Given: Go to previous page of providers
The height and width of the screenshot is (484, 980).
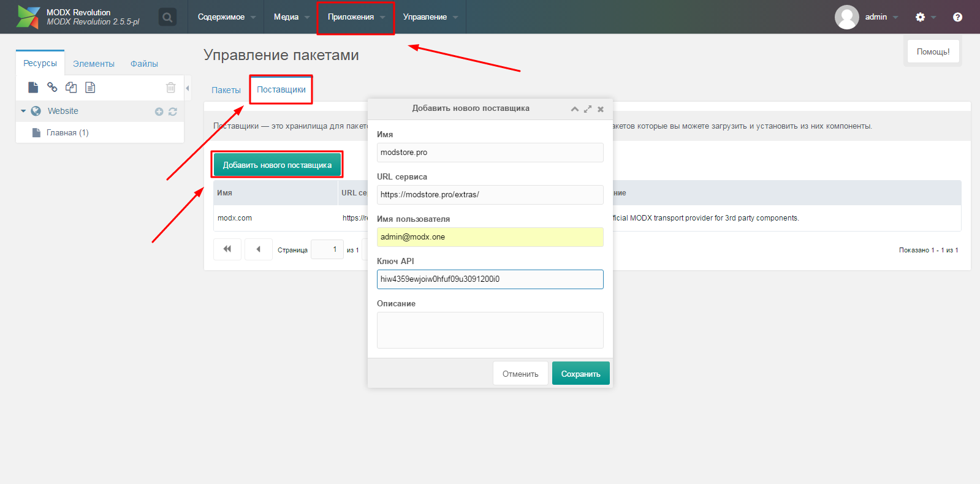Looking at the screenshot, I should (x=259, y=249).
